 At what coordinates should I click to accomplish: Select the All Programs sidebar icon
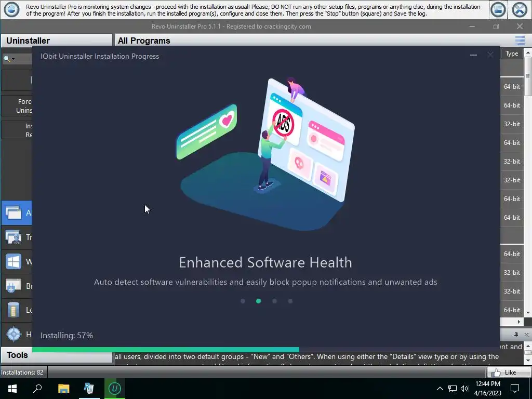[x=14, y=212]
